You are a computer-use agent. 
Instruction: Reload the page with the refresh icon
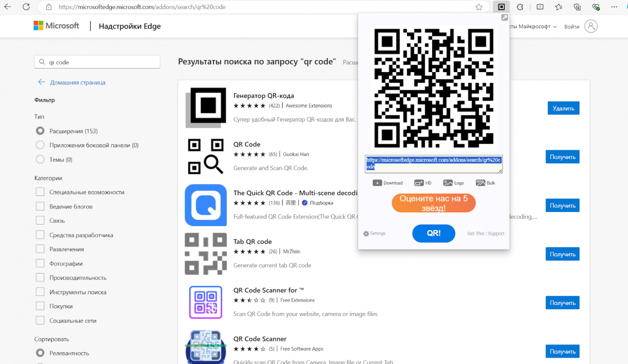pyautogui.click(x=26, y=7)
